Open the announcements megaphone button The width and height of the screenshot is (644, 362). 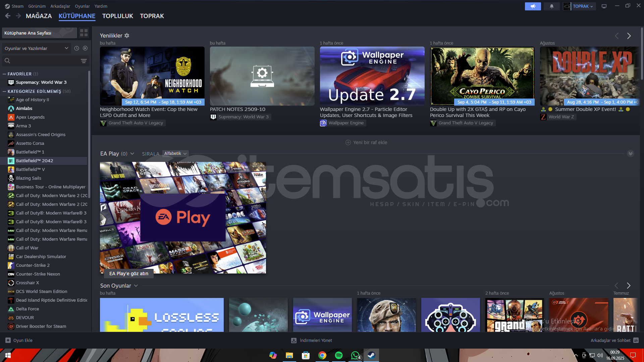pyautogui.click(x=533, y=6)
